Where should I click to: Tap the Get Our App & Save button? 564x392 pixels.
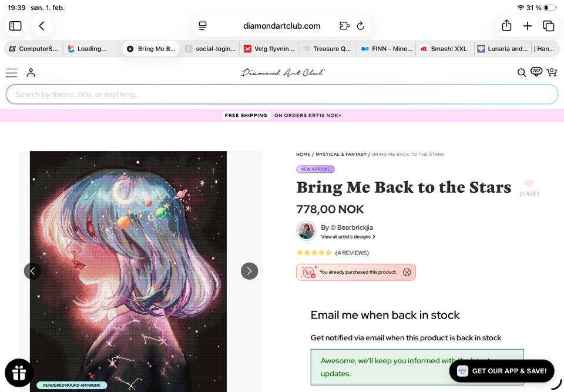(502, 371)
